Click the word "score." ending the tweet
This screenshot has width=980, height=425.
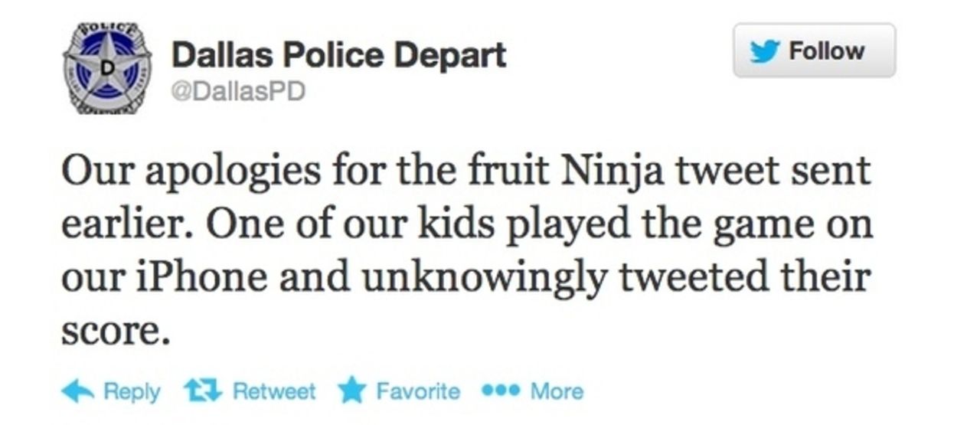click(114, 331)
